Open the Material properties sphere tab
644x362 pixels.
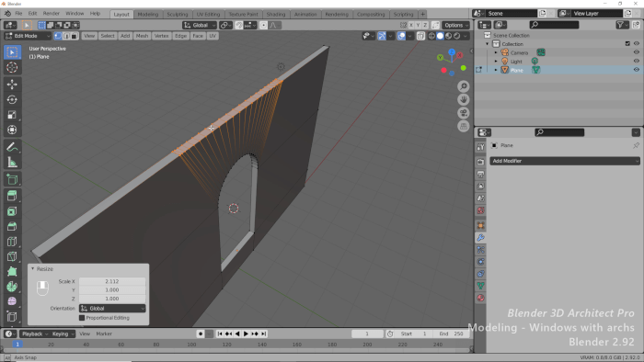(x=480, y=298)
